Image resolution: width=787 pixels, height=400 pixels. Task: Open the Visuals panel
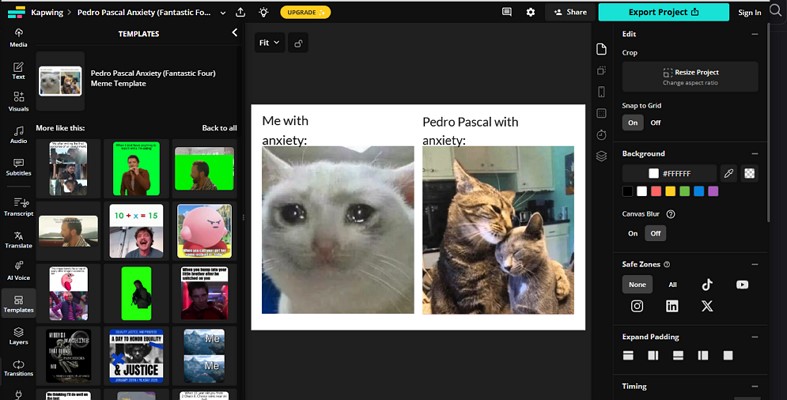tap(19, 101)
